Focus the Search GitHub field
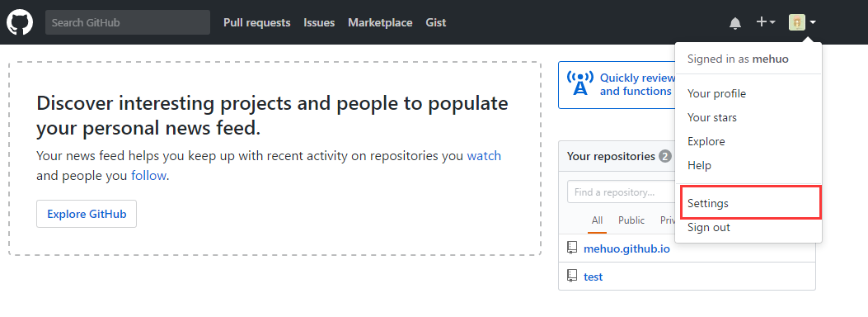Viewport: 868px width, 317px height. [x=128, y=23]
